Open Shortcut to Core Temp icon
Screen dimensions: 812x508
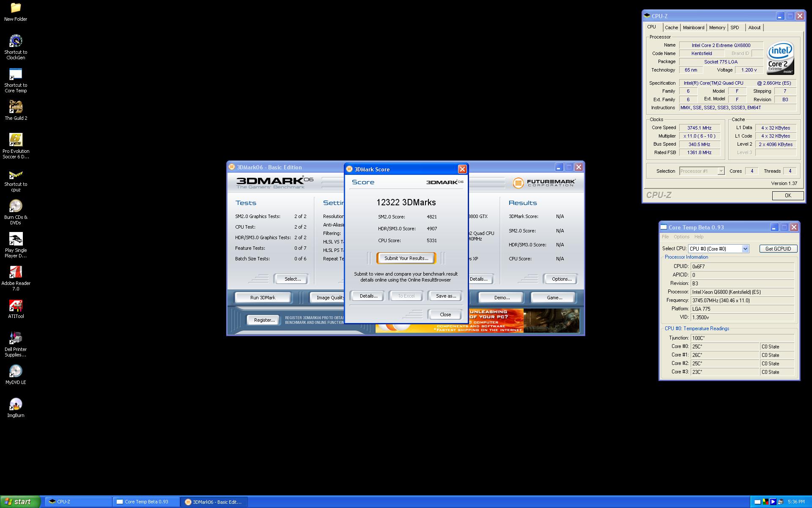tap(16, 80)
